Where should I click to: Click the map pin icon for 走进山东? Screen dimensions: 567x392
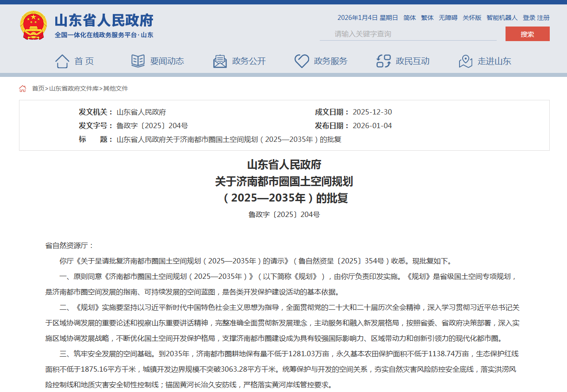465,61
